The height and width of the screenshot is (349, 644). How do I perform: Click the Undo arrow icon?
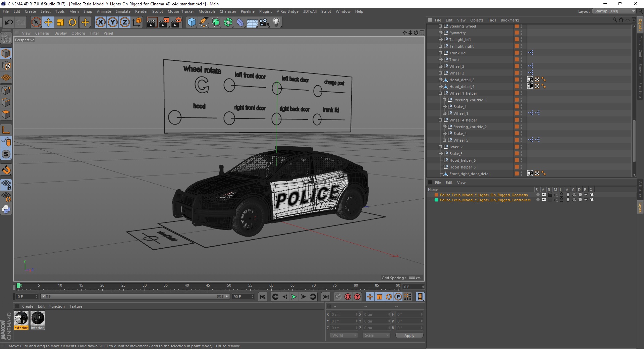(9, 22)
